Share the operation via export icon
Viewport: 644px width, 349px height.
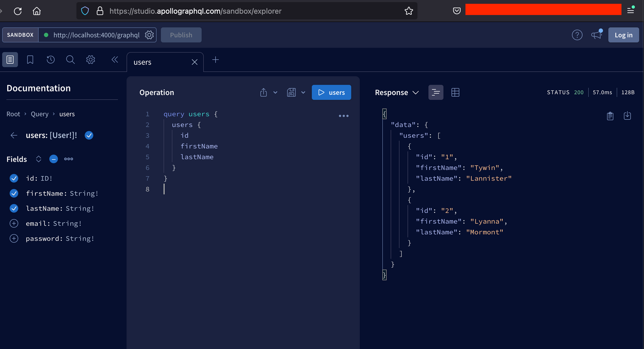coord(264,92)
